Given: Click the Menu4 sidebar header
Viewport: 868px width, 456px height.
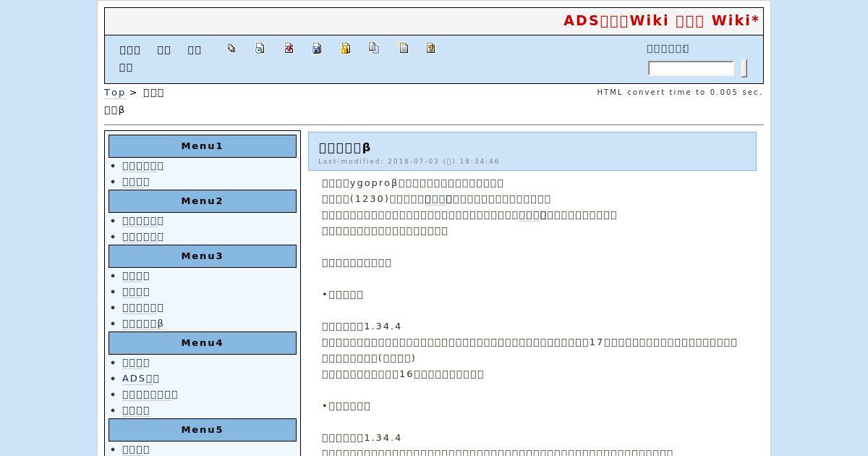Looking at the screenshot, I should tap(203, 343).
